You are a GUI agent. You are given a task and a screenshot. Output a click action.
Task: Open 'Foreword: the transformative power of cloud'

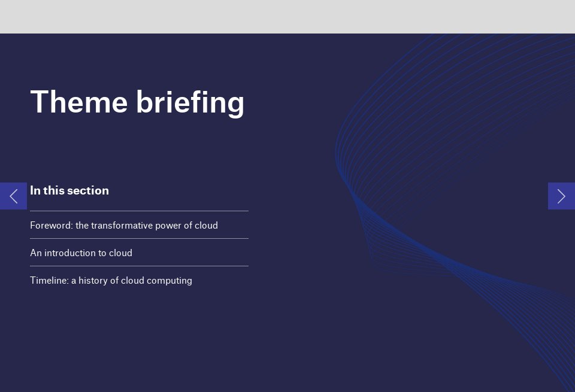123,226
